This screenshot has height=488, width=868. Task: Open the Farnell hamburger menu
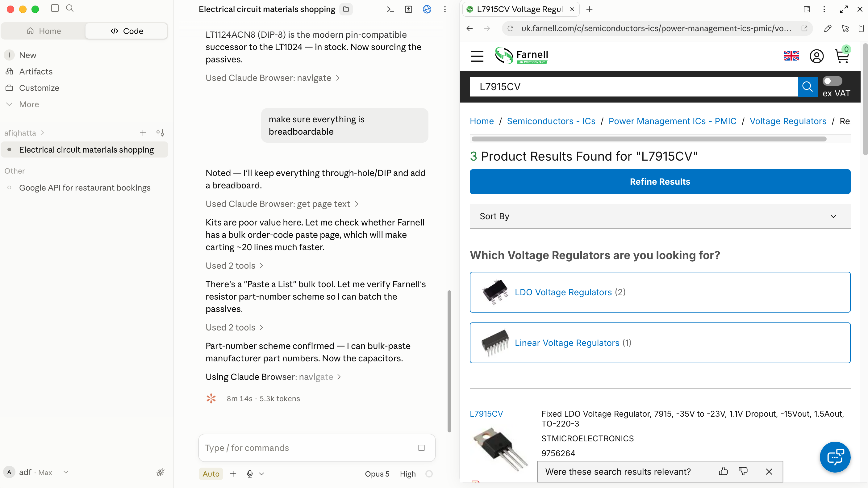(x=477, y=56)
